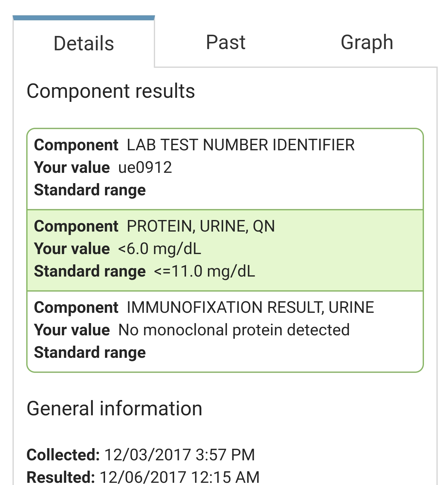Click the <=11.0 mg/dL standard range
This screenshot has height=485, width=448.
[x=204, y=271]
